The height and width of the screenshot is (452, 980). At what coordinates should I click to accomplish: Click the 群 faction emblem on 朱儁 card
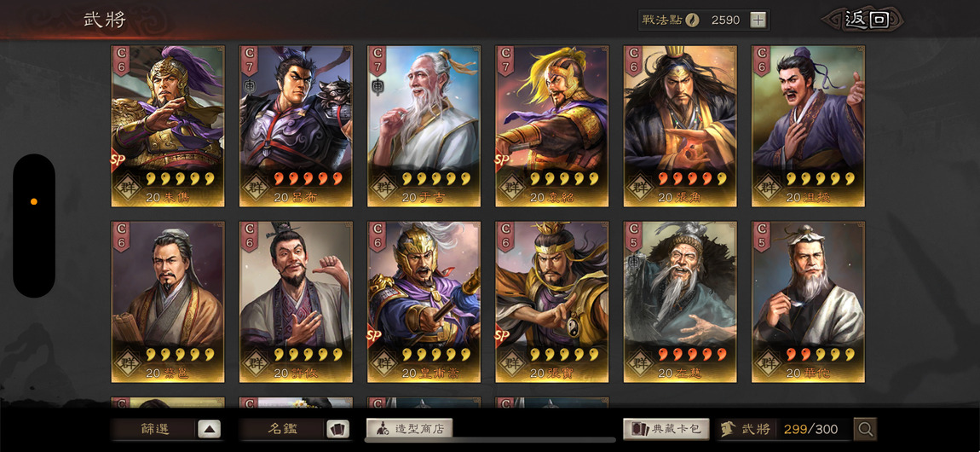click(128, 187)
